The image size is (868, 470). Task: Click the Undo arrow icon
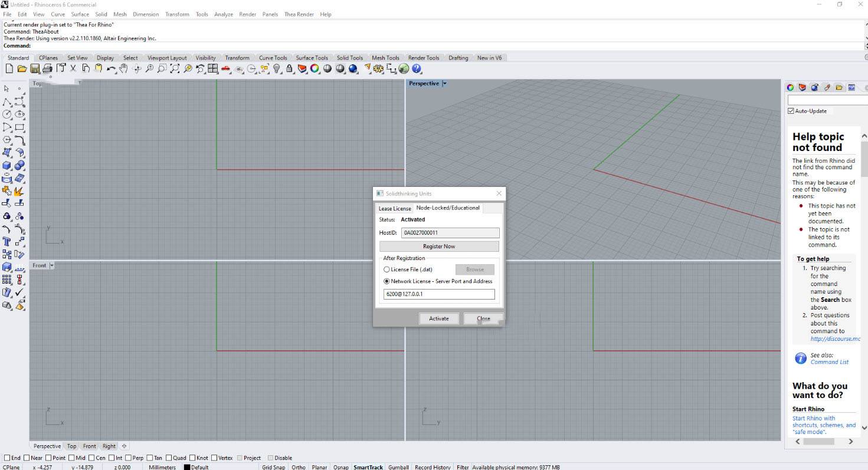(111, 69)
